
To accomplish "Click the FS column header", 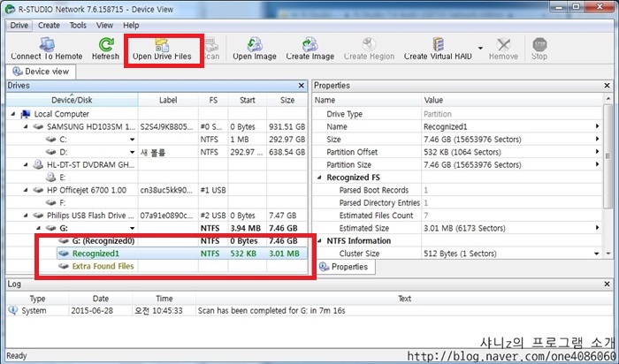I will (213, 100).
